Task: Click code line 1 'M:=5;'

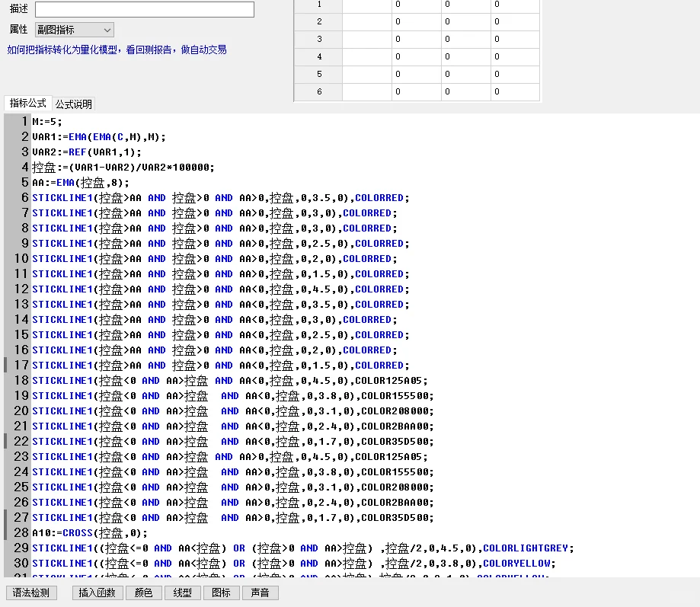Action: pyautogui.click(x=47, y=122)
